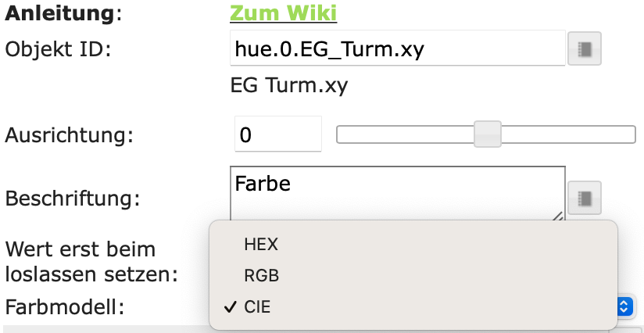
Task: Click the Ausrichtung number field
Action: coord(277,134)
